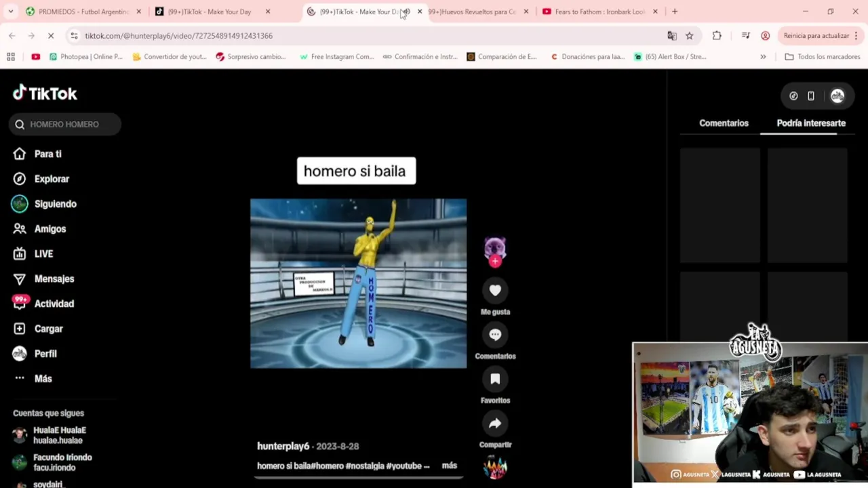868x488 pixels.
Task: Switch to the Fears to Fathom tab
Action: pyautogui.click(x=599, y=12)
